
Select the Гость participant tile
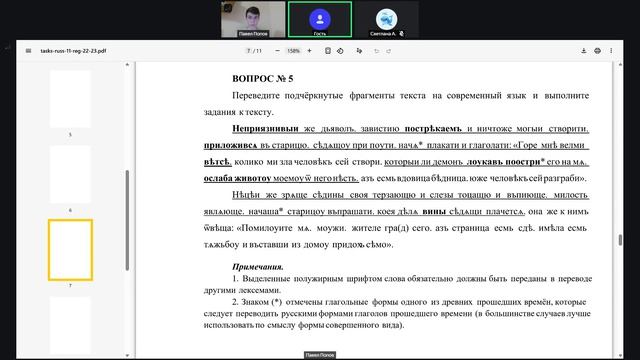coord(320,19)
